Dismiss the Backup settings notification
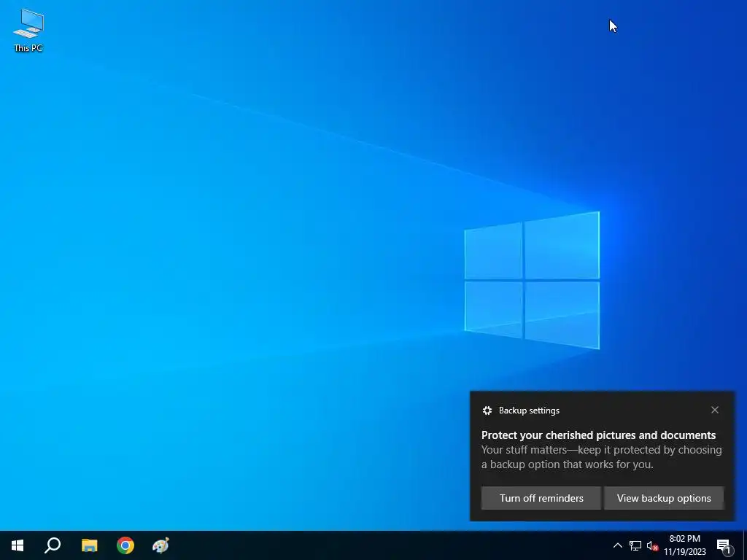This screenshot has width=747, height=560. pyautogui.click(x=715, y=410)
